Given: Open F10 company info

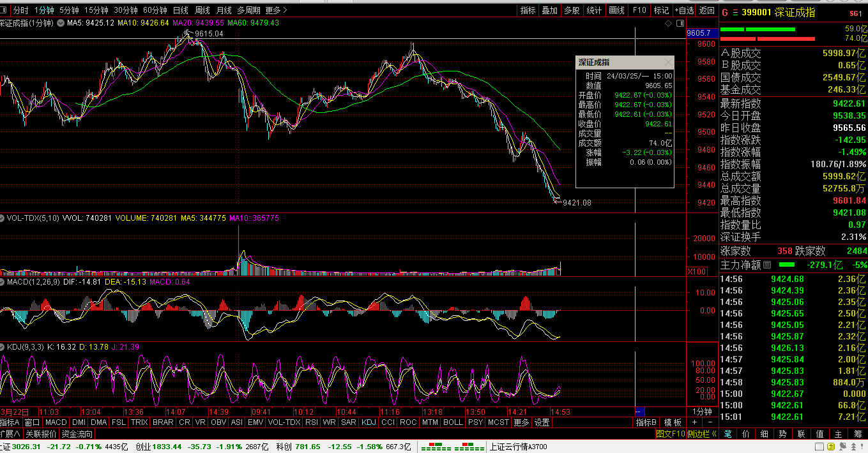Looking at the screenshot, I should 639,10.
